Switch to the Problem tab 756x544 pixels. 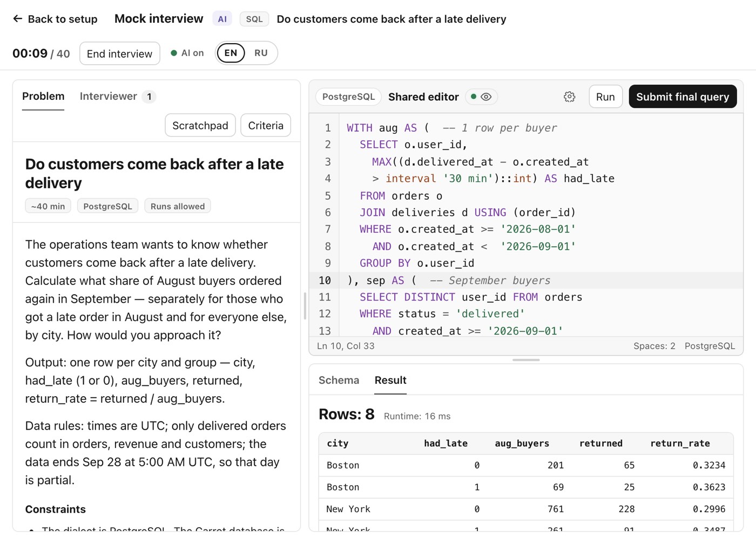[43, 96]
